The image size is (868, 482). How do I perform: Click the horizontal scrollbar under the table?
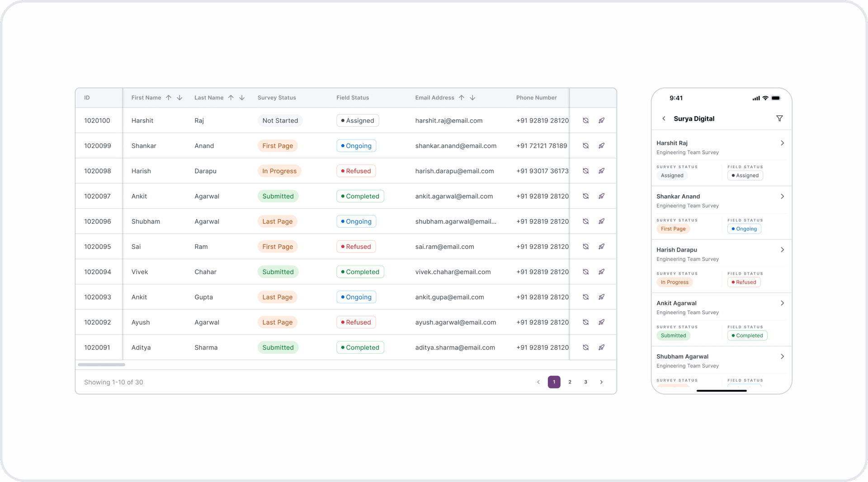101,365
